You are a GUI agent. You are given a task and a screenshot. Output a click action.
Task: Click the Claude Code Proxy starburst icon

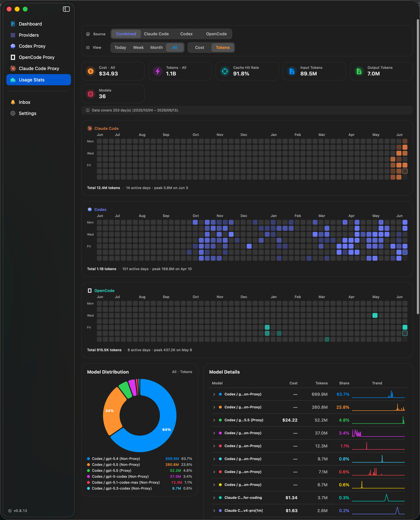pyautogui.click(x=13, y=68)
